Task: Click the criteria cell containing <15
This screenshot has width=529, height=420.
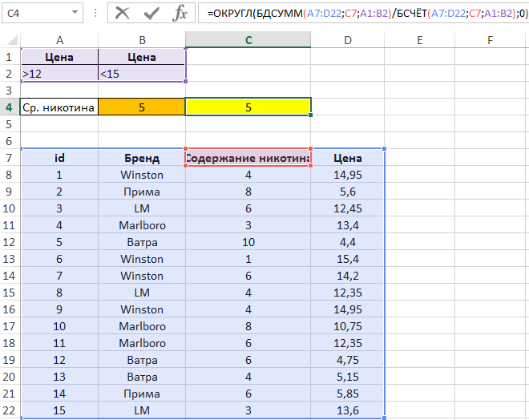Action: (x=141, y=74)
